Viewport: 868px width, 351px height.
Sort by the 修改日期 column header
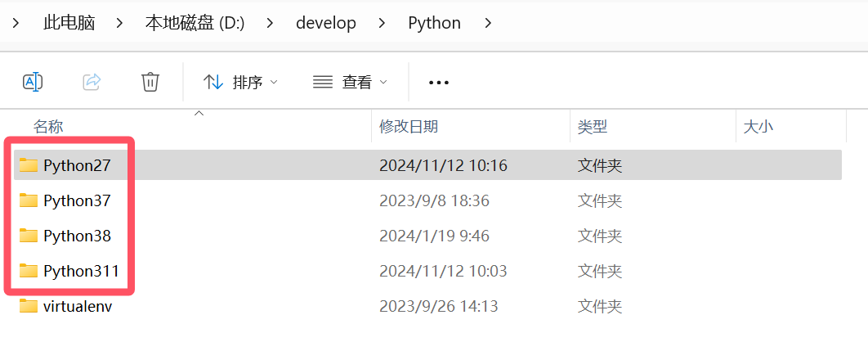[409, 127]
